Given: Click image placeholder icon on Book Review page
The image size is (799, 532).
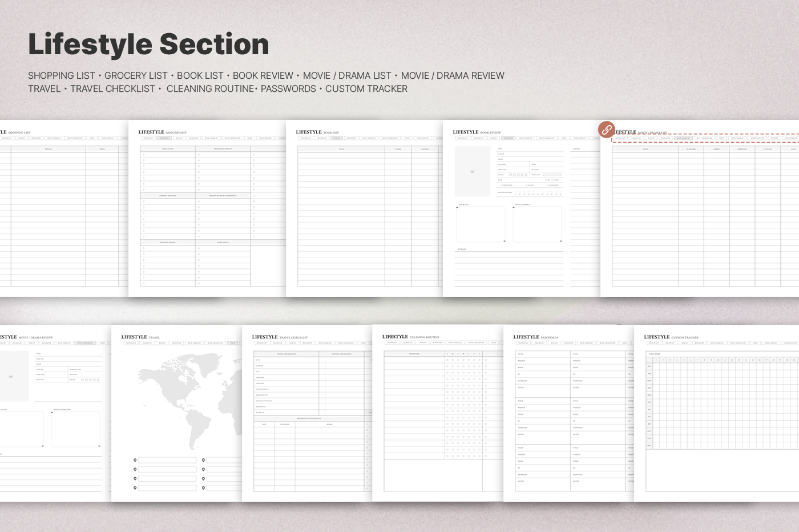Looking at the screenshot, I should (x=473, y=172).
